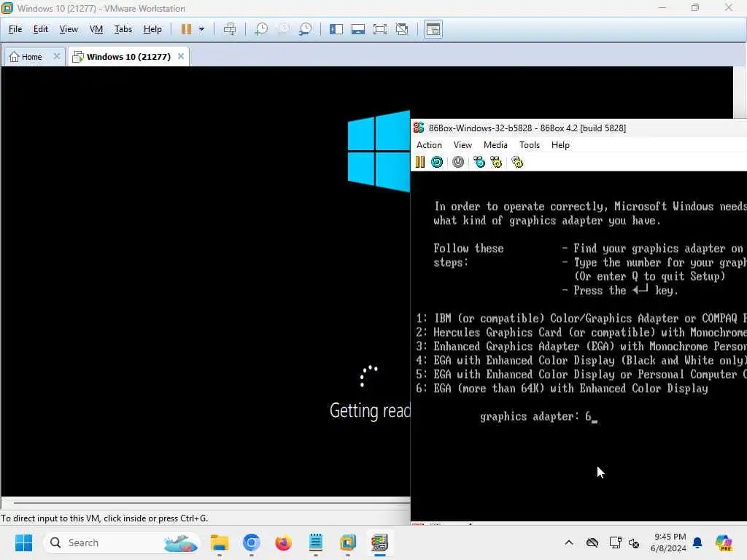This screenshot has height=560, width=747.
Task: Open VMware Help menu
Action: pos(152,29)
